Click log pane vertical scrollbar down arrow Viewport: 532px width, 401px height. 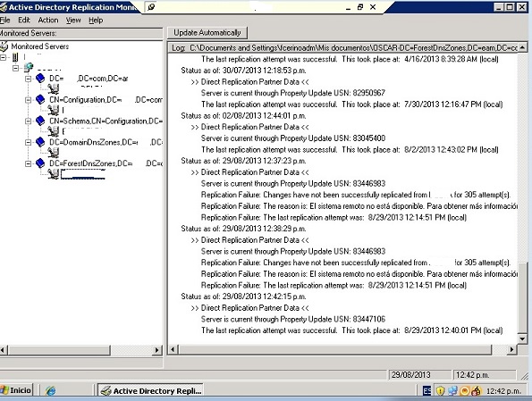click(x=522, y=338)
